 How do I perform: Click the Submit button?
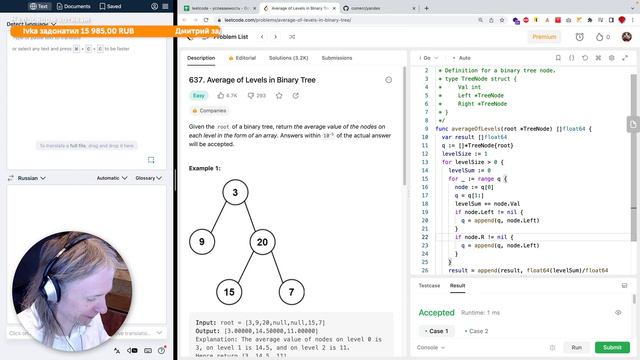click(x=612, y=347)
